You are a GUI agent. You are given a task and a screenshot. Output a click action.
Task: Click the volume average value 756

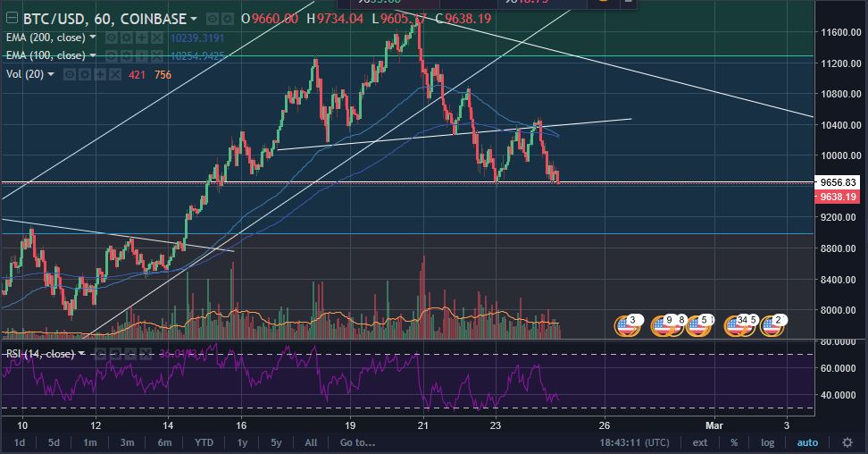[x=163, y=75]
